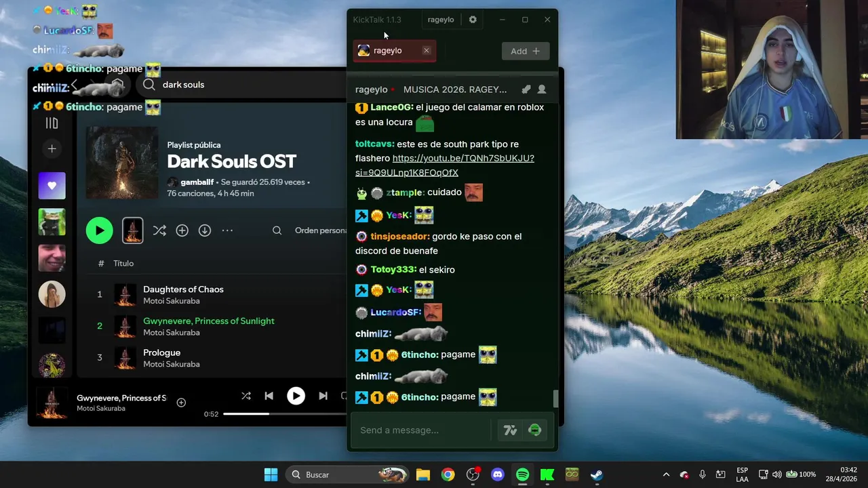Open the Orden personalizado sort dropdown

point(321,230)
